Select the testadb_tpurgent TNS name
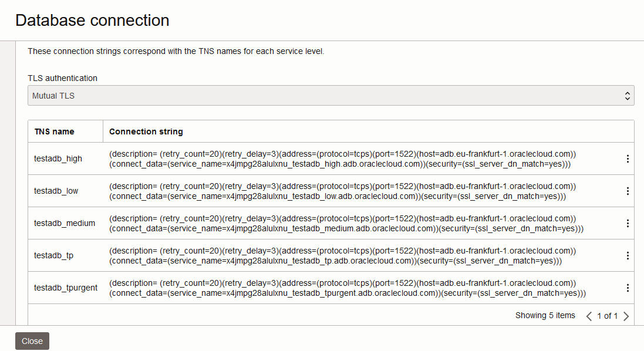This screenshot has height=351, width=644. pos(66,288)
